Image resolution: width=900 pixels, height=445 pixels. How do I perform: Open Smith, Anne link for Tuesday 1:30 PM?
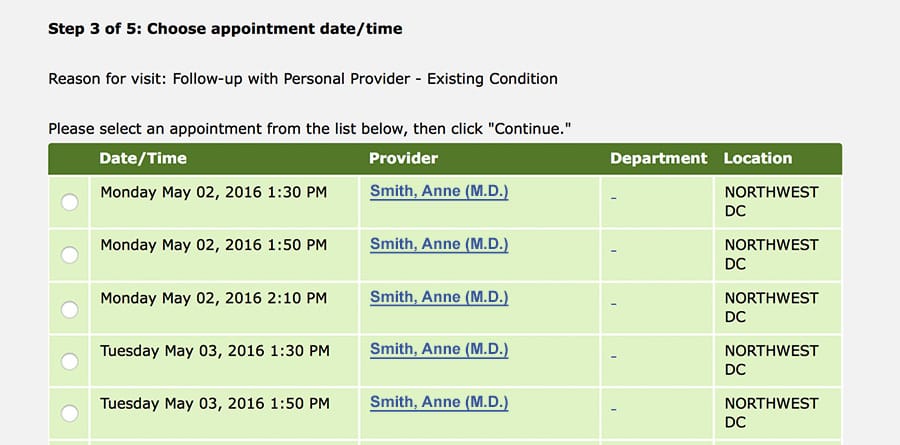tap(439, 350)
